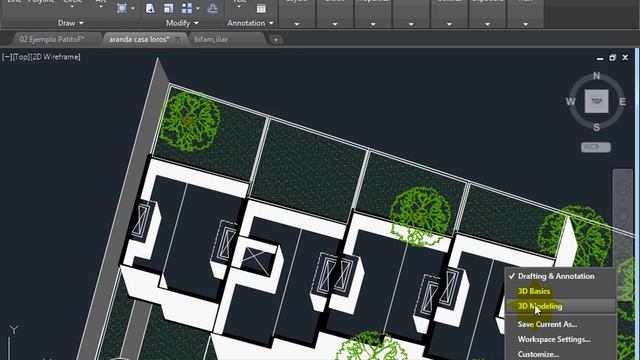Open the WCS coordinate system dropdown

coord(596,147)
